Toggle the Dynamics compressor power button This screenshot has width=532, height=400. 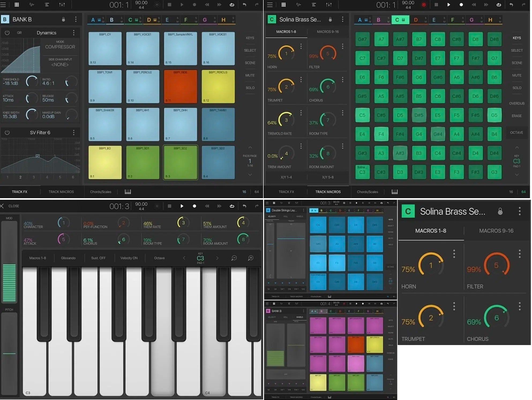point(7,32)
